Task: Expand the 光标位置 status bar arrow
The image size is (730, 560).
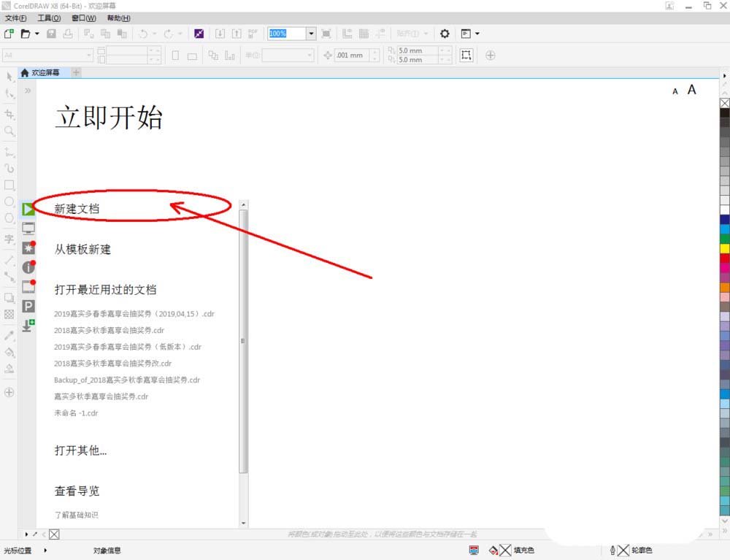Action: [x=45, y=551]
